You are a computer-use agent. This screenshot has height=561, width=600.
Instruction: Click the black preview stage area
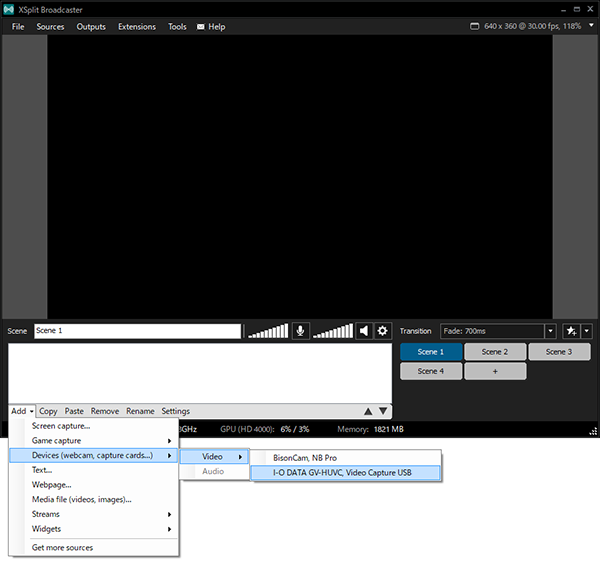(300, 177)
